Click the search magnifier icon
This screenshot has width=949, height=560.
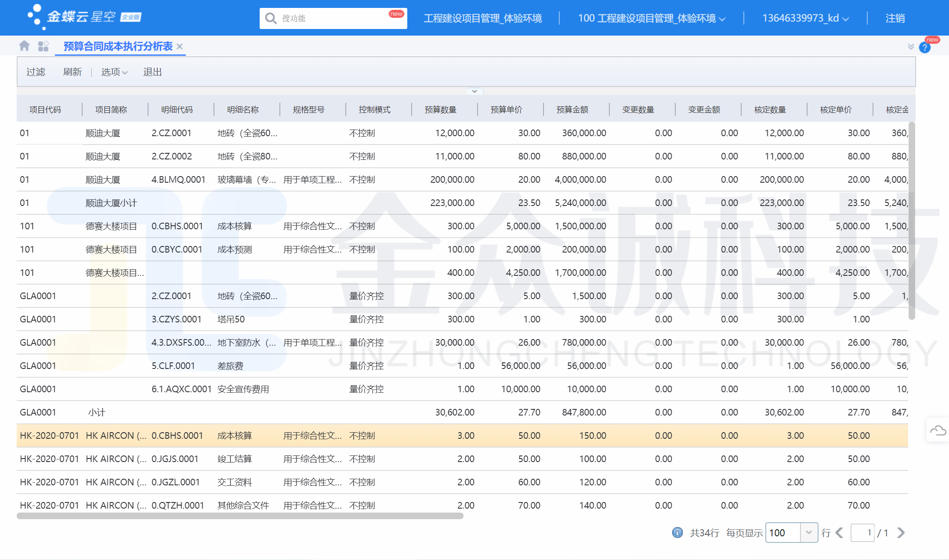tap(271, 18)
